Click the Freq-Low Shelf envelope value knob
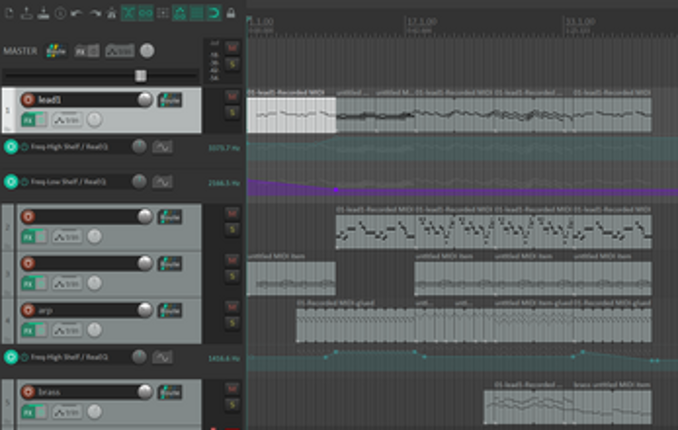The height and width of the screenshot is (430, 678). click(x=139, y=182)
